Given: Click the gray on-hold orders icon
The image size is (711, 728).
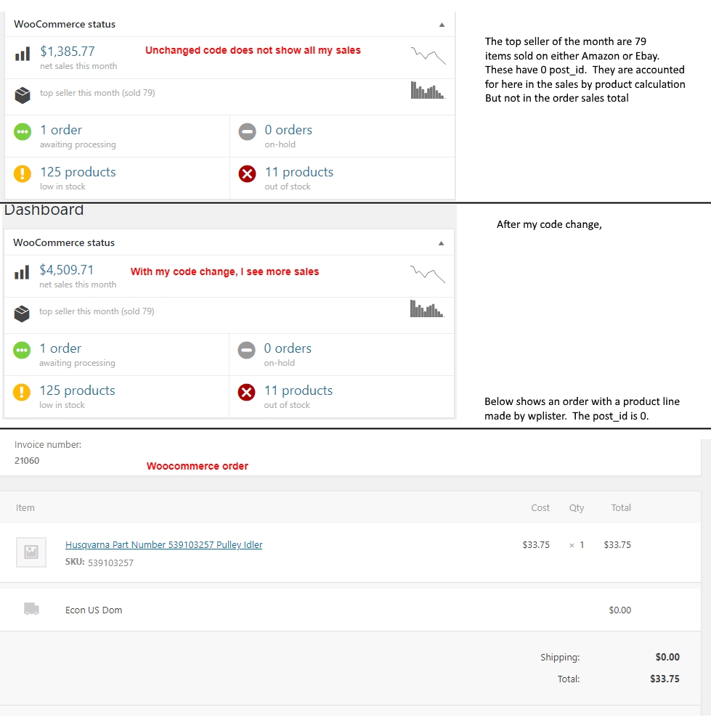Looking at the screenshot, I should pyautogui.click(x=248, y=132).
